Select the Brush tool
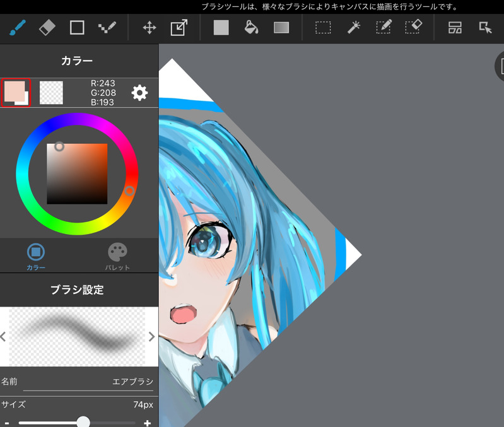Viewport: 504px width, 427px height. tap(18, 28)
